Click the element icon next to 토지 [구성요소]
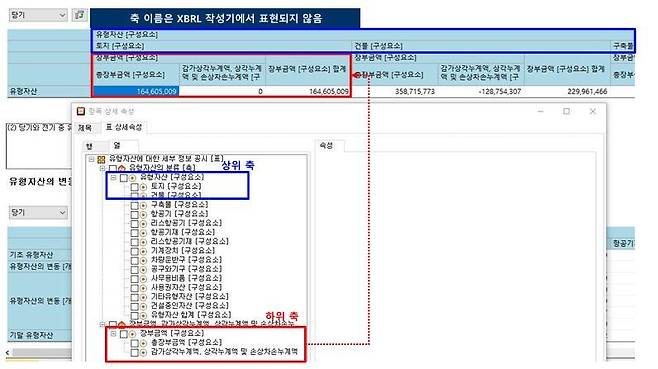 click(144, 187)
